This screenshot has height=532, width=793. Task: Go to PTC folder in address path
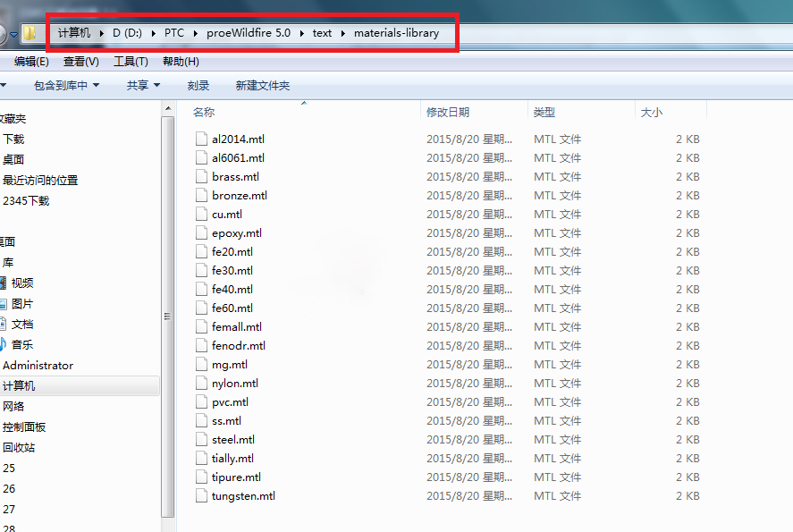[x=174, y=33]
